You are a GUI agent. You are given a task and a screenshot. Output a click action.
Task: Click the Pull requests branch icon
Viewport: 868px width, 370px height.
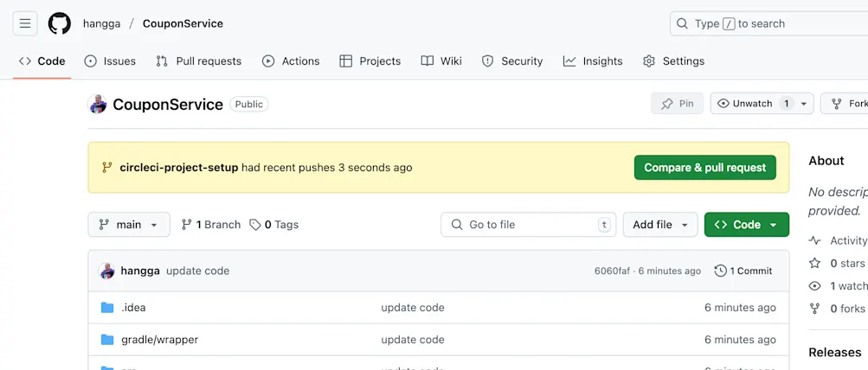(162, 61)
